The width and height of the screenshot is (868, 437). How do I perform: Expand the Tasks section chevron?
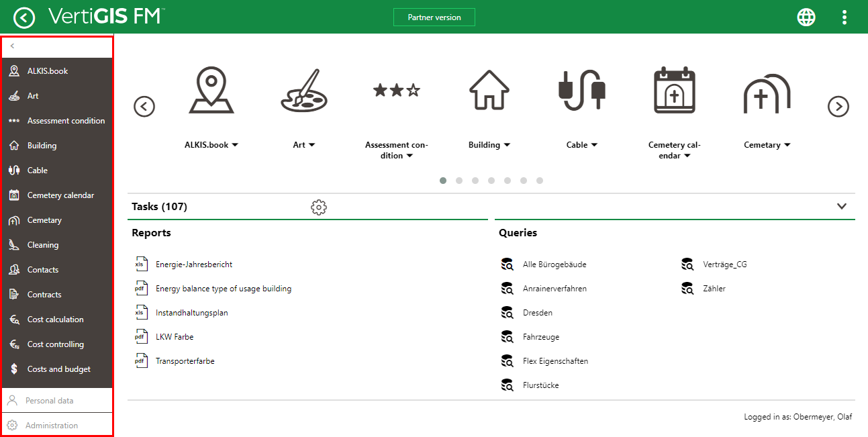click(842, 207)
